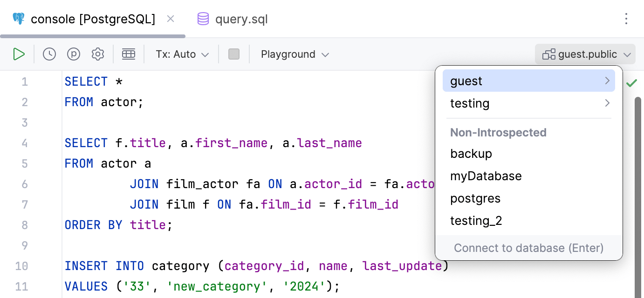Open the query execution history

pos(49,54)
